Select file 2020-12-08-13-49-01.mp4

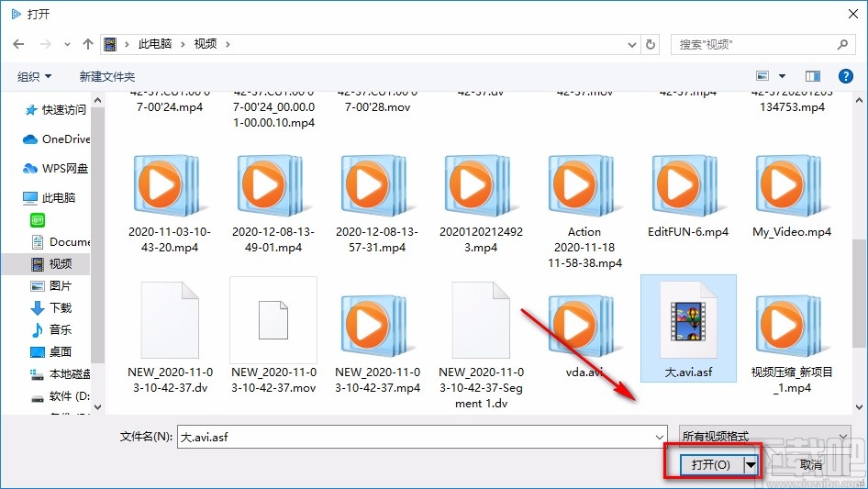tap(273, 205)
